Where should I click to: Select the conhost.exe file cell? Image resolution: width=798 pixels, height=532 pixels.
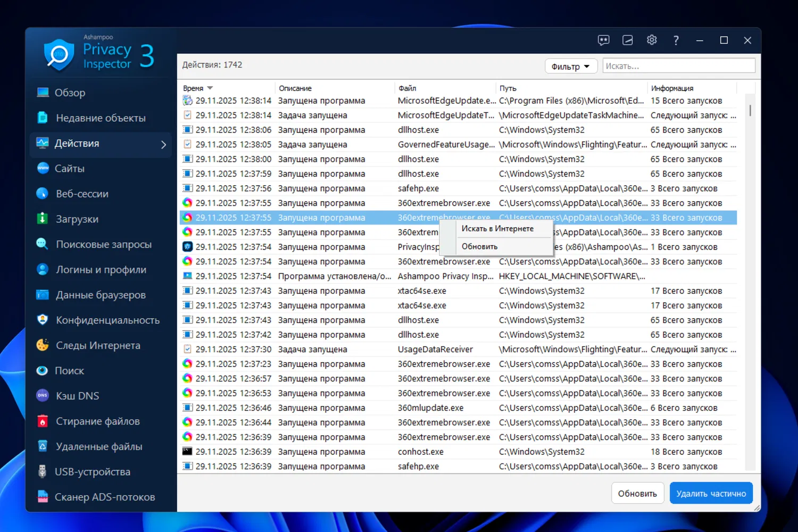click(420, 452)
